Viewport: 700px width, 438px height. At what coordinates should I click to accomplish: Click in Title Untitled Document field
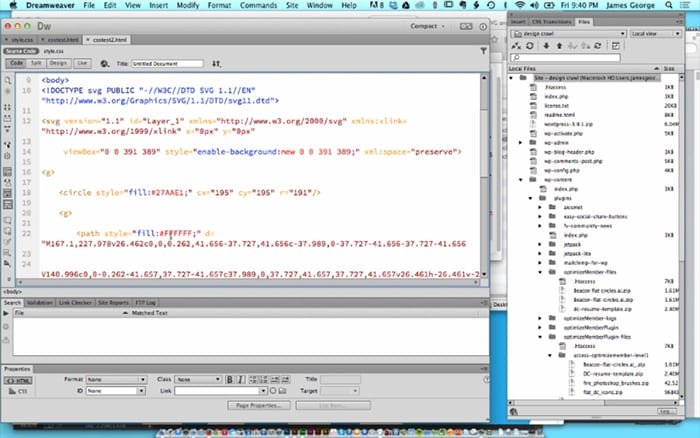coord(167,64)
